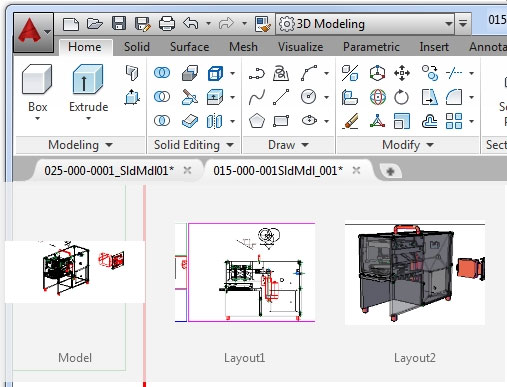Select the Polygon draw tool

[x=257, y=121]
